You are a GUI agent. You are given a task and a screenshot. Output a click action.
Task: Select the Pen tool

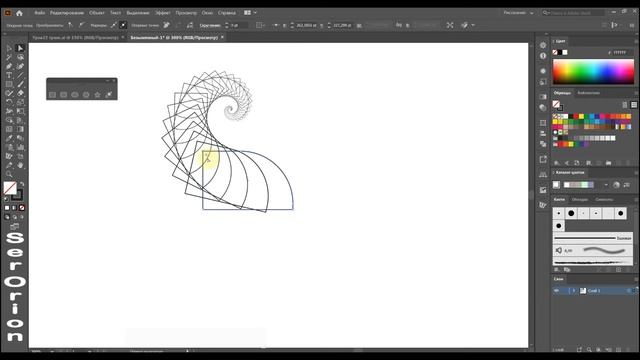pos(9,66)
